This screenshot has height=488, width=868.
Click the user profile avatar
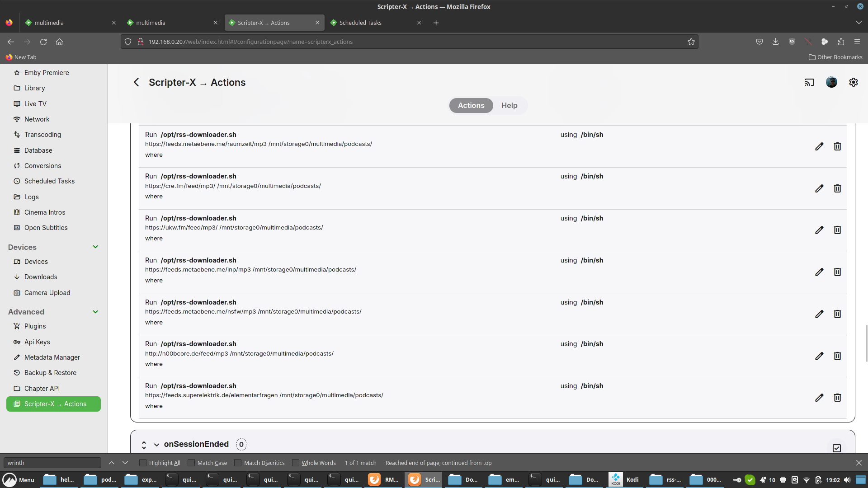pos(831,82)
